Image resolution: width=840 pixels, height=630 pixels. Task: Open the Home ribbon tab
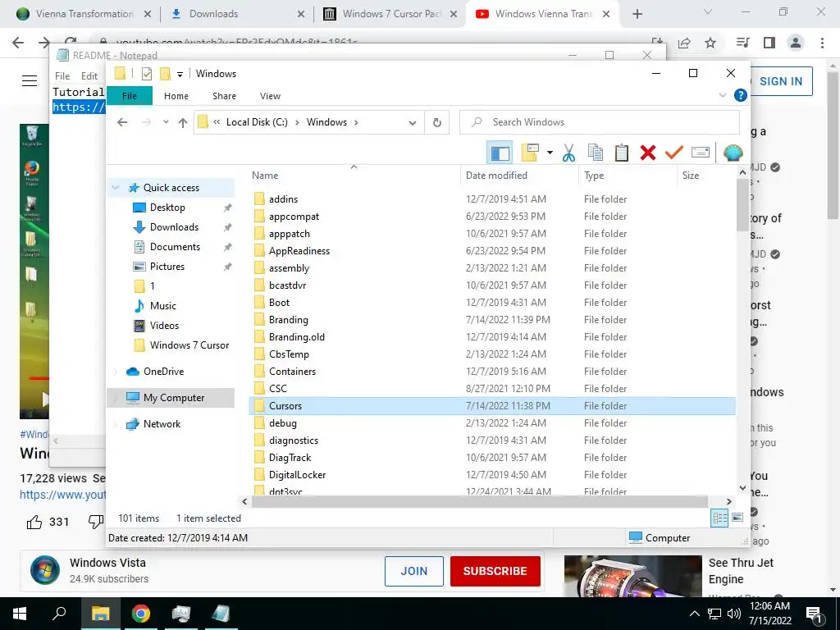tap(176, 96)
